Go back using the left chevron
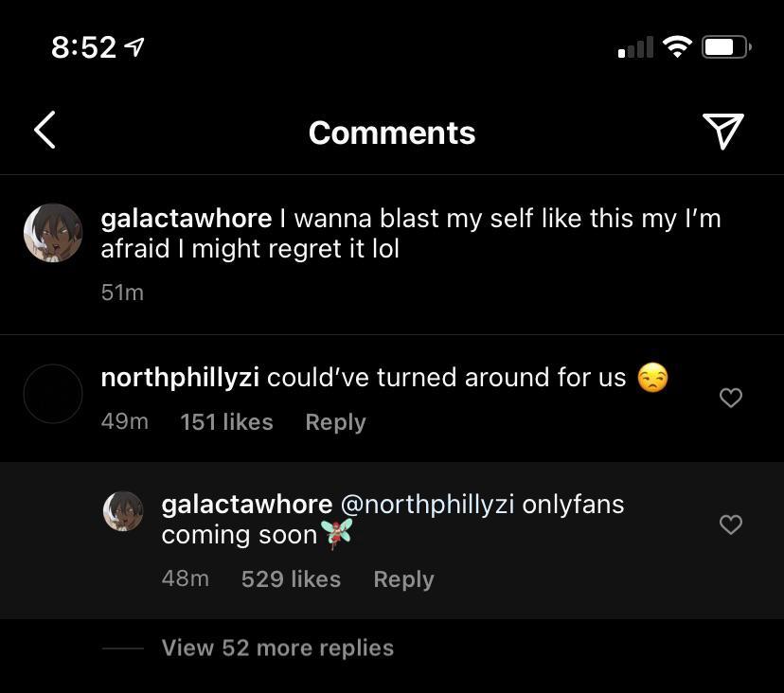The image size is (784, 693). coord(45,131)
